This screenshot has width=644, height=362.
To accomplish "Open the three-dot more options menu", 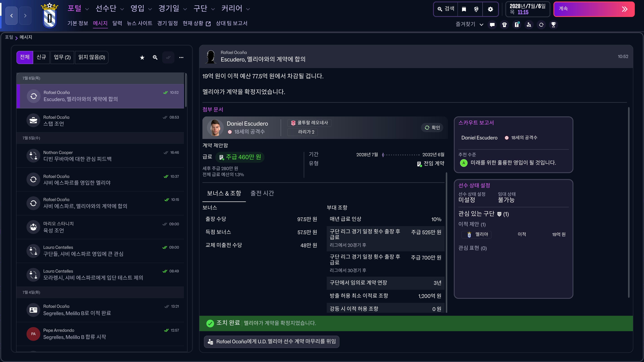I will point(181,57).
